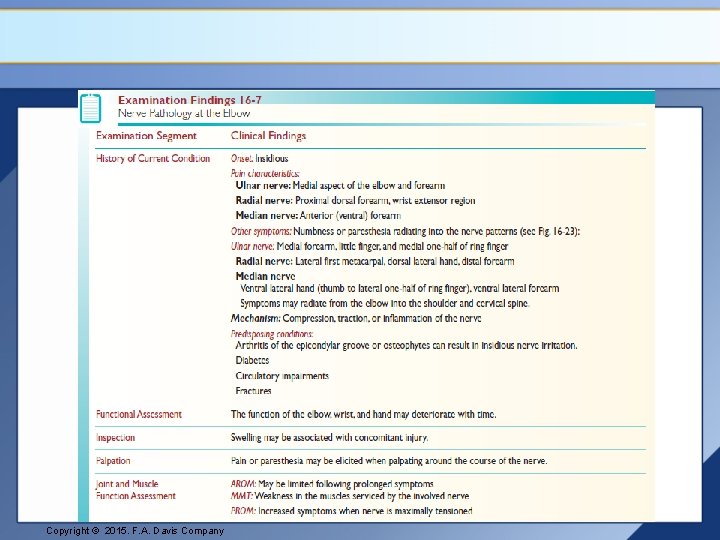Screen dimensions: 720x540
Task: Click the 'Inspection' row label
Action: click(115, 438)
